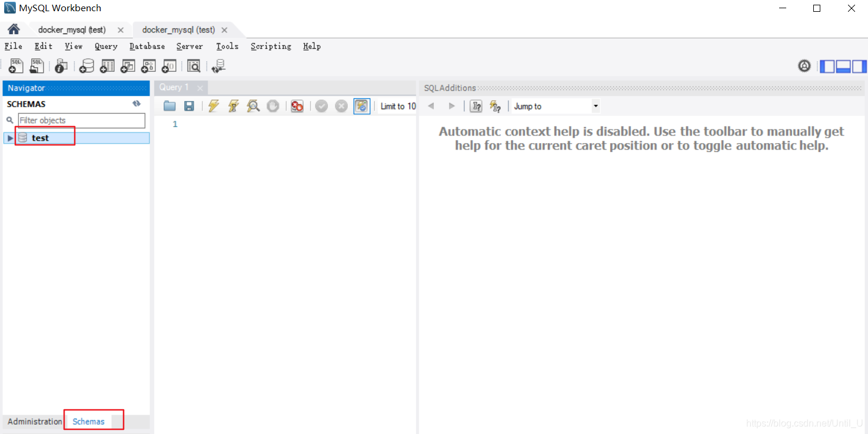Open the Tools menu
The height and width of the screenshot is (434, 868).
[227, 46]
